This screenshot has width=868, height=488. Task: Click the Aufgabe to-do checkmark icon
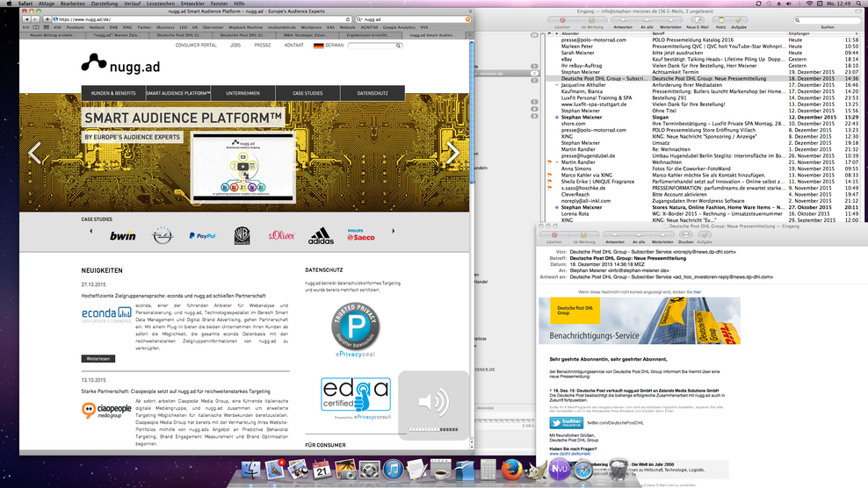pos(738,20)
